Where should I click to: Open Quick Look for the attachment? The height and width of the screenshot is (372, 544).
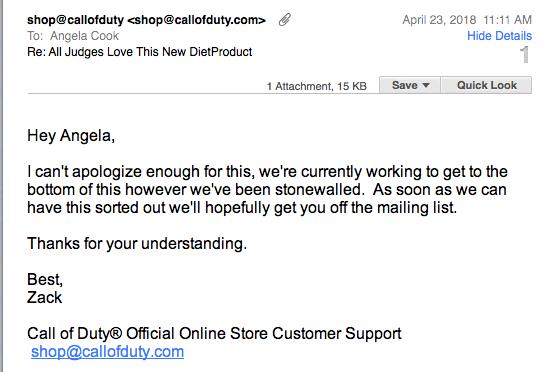pyautogui.click(x=486, y=85)
